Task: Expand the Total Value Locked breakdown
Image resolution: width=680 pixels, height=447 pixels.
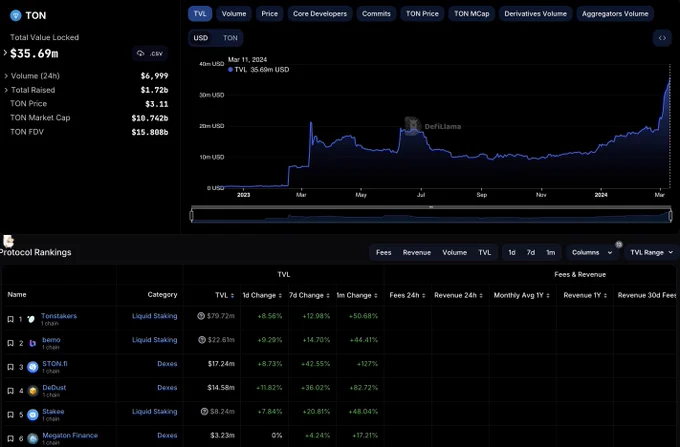Action: 5,53
